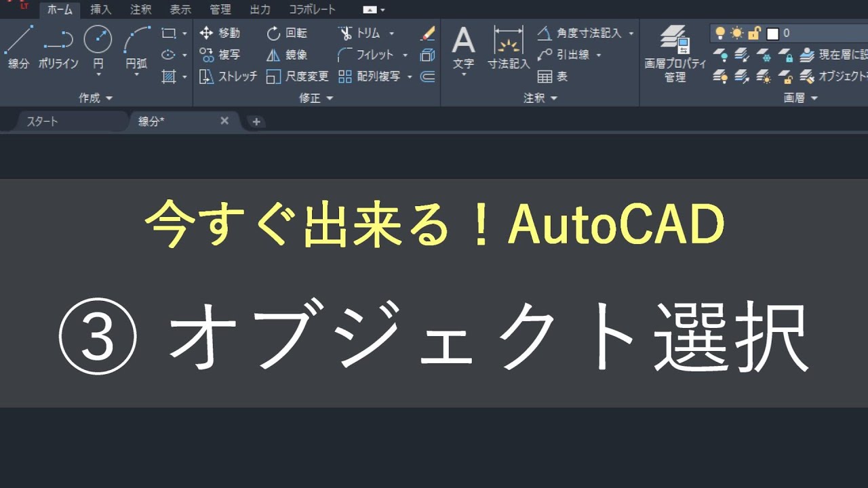Click the 尺度変更 (Scale) tool
This screenshot has width=868, height=488.
pos(297,77)
